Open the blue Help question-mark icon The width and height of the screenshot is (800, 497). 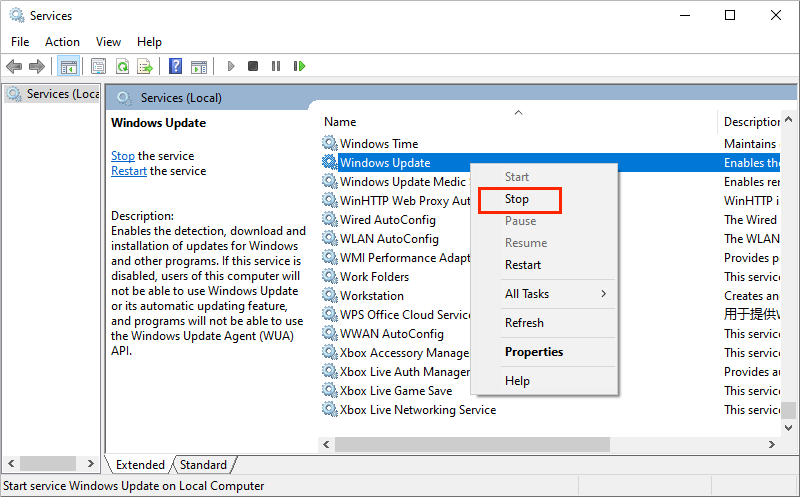[x=175, y=66]
